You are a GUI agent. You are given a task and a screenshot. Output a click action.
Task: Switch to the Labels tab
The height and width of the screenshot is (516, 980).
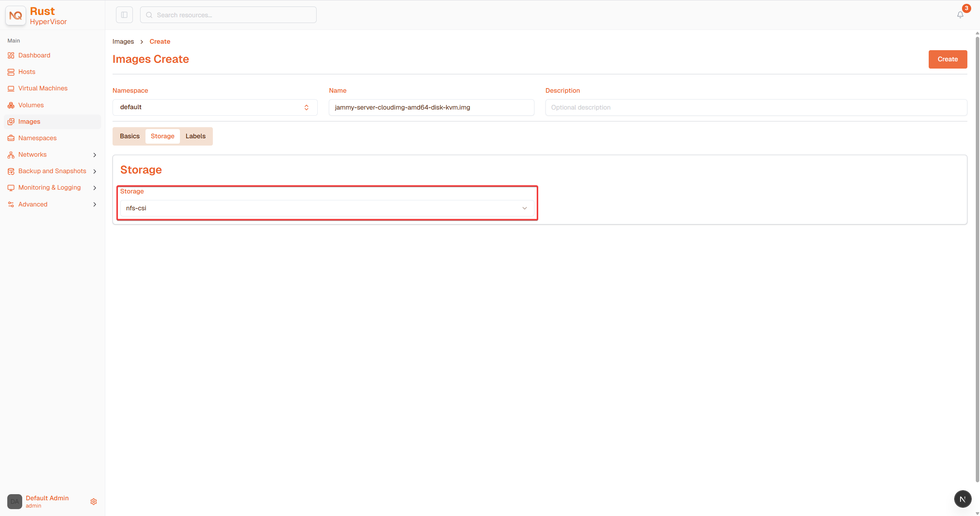[x=195, y=136]
